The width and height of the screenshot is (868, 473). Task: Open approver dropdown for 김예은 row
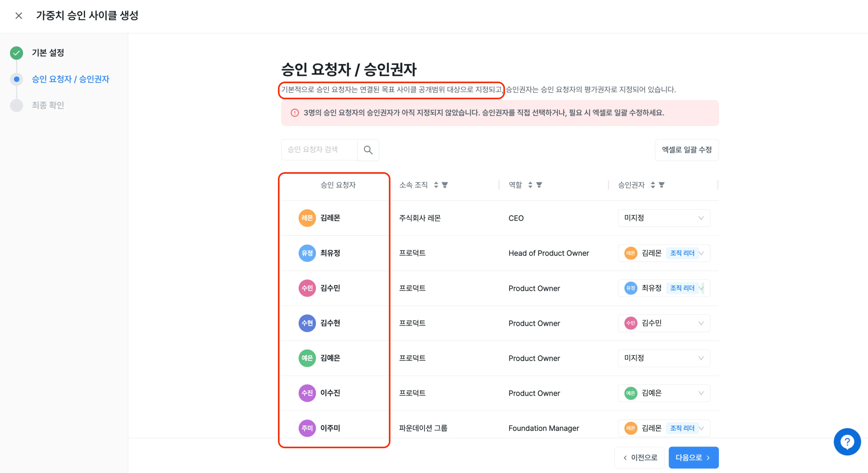click(x=664, y=358)
